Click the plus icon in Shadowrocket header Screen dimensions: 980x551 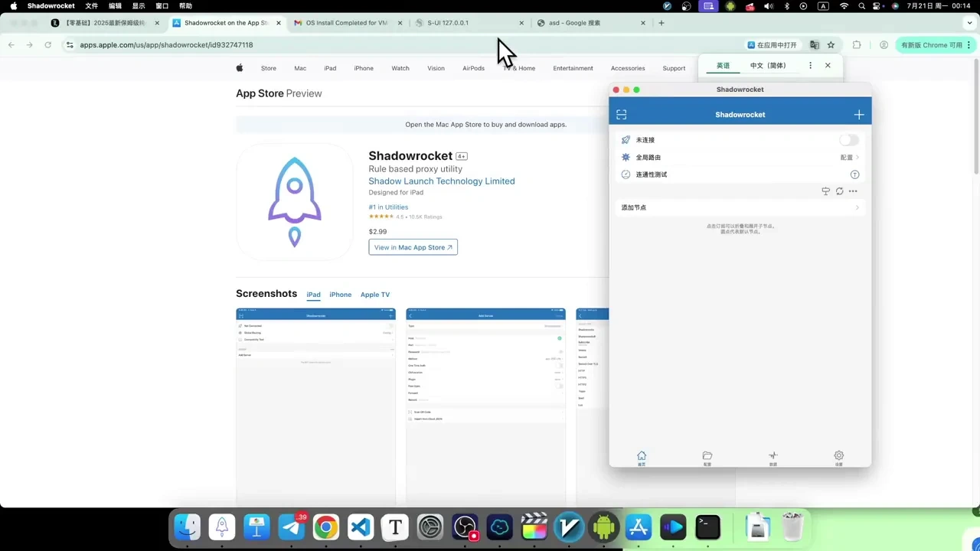click(x=858, y=115)
